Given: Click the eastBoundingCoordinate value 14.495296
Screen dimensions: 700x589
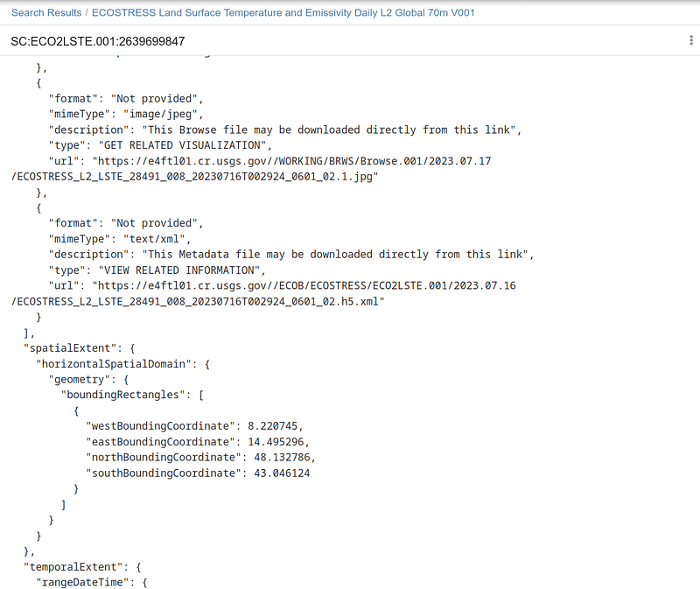Looking at the screenshot, I should [276, 442].
